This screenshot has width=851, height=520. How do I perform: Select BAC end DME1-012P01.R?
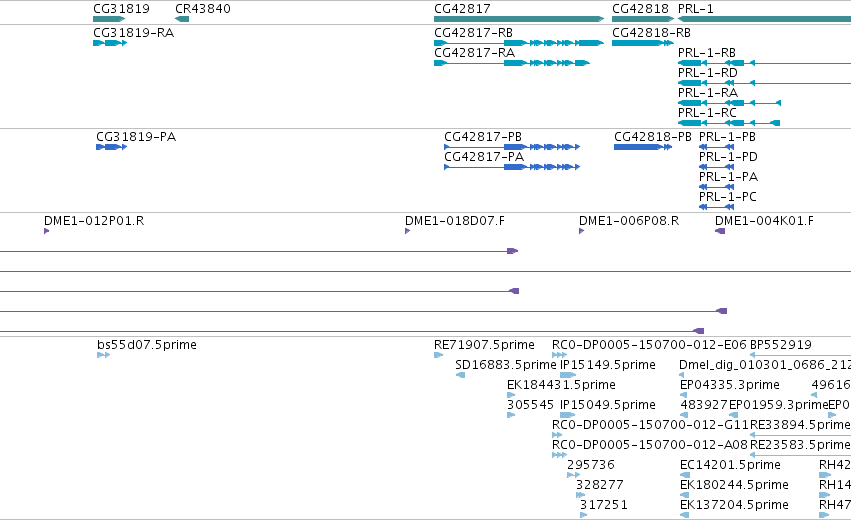click(47, 231)
